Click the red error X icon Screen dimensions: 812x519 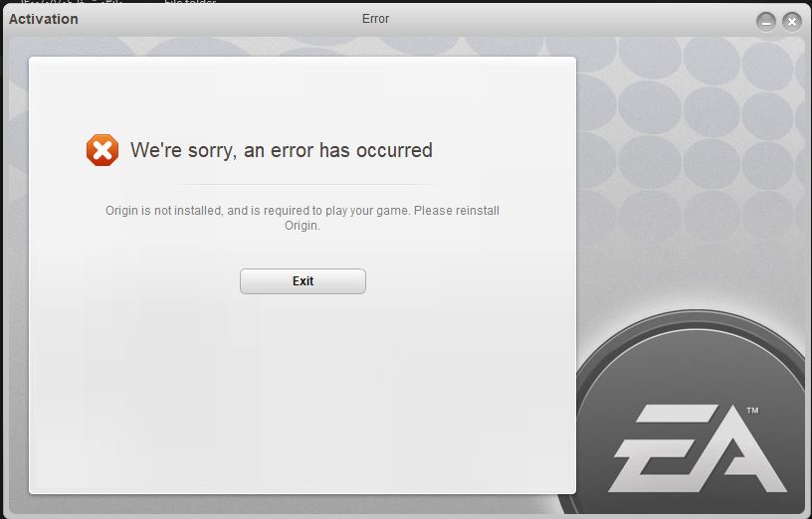(102, 150)
